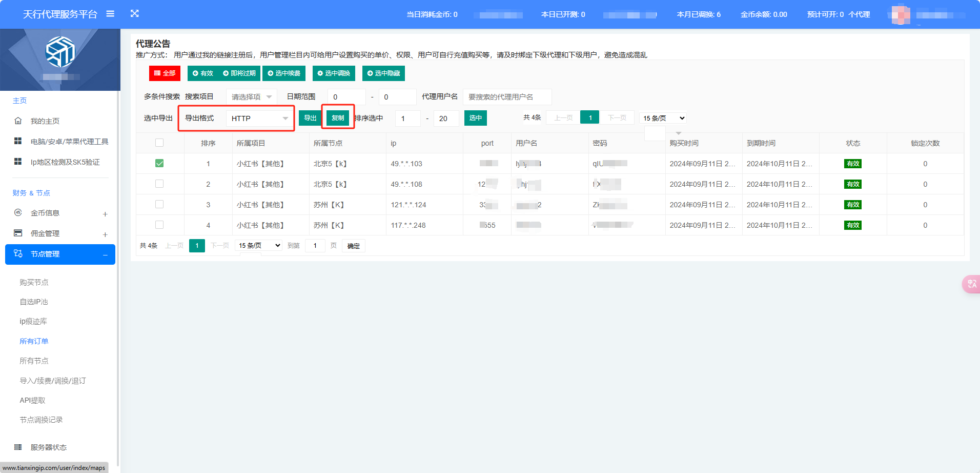Open the bottom 15 条/页 page-size dropdown
Image resolution: width=980 pixels, height=473 pixels.
[x=259, y=245]
